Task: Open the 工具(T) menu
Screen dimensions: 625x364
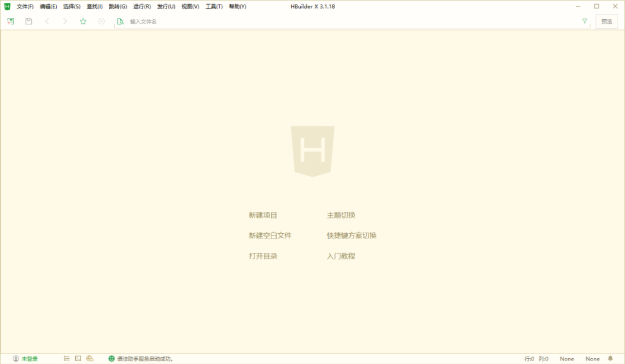Action: [x=214, y=6]
